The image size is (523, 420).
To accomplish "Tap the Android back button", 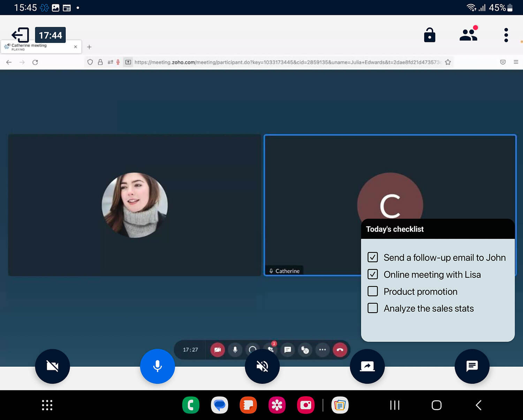I will click(x=479, y=405).
